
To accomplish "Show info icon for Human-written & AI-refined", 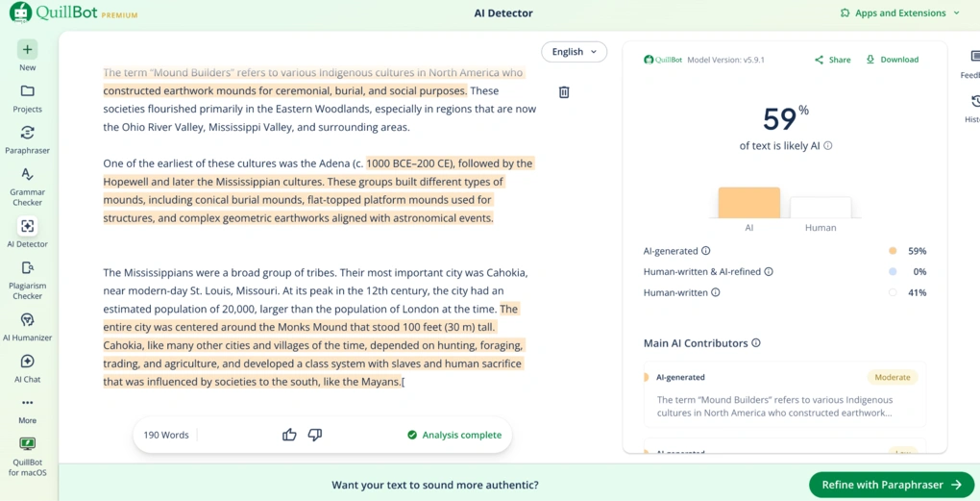I will [x=769, y=272].
